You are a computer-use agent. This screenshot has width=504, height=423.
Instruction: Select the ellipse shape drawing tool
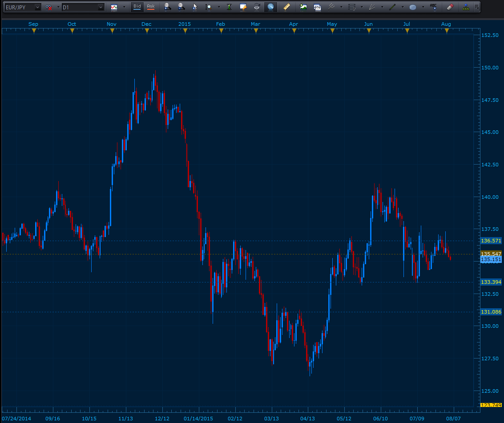(412, 7)
